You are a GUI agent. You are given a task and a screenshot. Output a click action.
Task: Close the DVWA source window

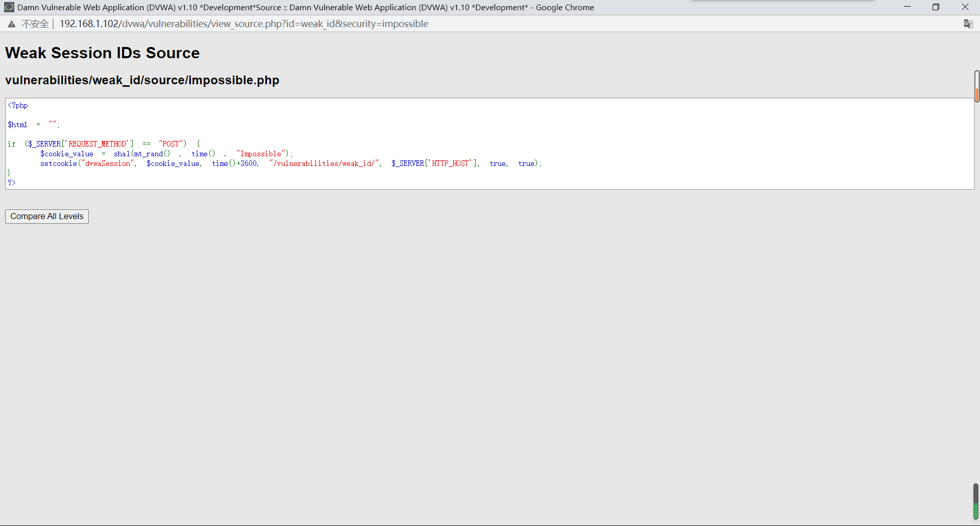(x=965, y=7)
